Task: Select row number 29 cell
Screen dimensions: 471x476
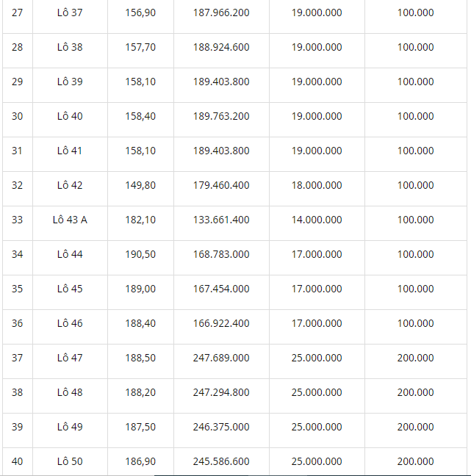Action: click(18, 82)
